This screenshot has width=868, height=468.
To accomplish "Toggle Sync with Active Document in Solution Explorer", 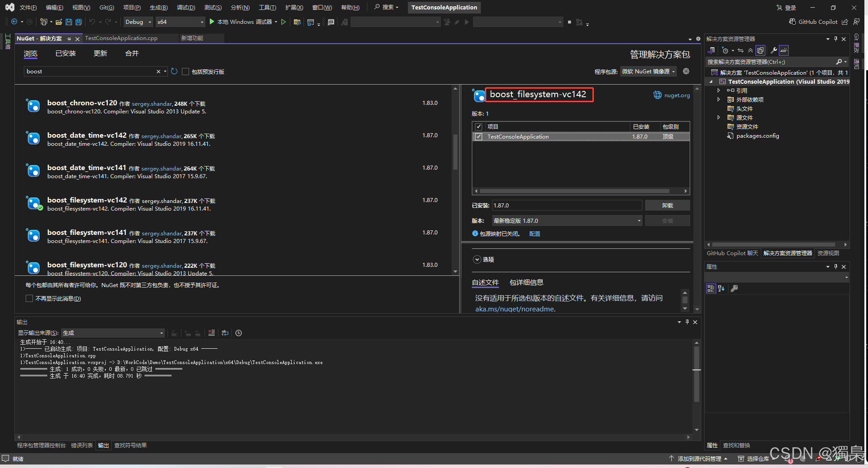I will click(x=740, y=50).
